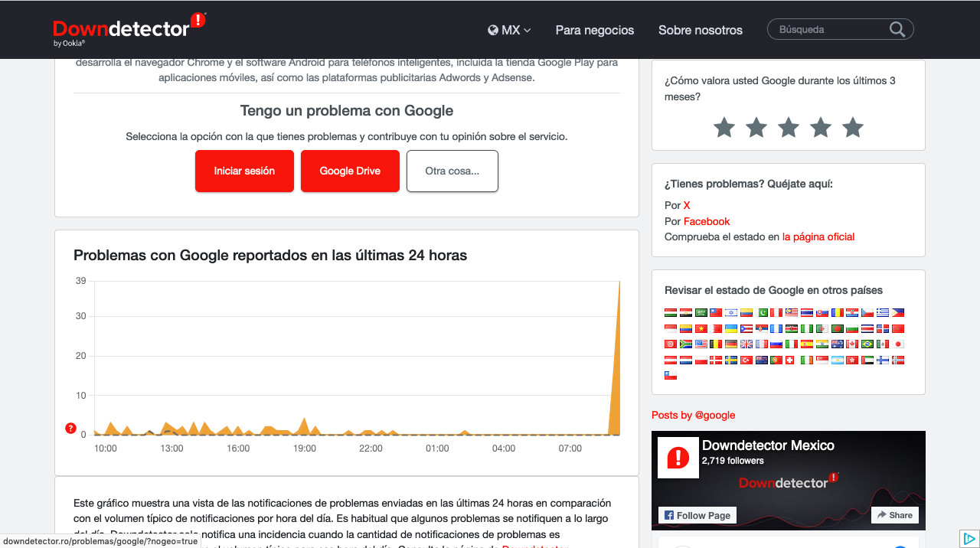Click the search magnifier icon

(x=897, y=29)
